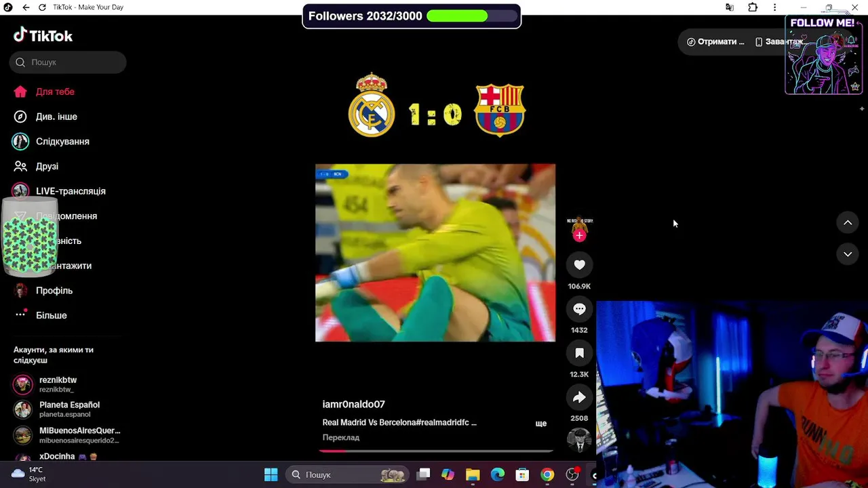Open the browser translate icon
Viewport: 868px width, 488px height.
(730, 7)
